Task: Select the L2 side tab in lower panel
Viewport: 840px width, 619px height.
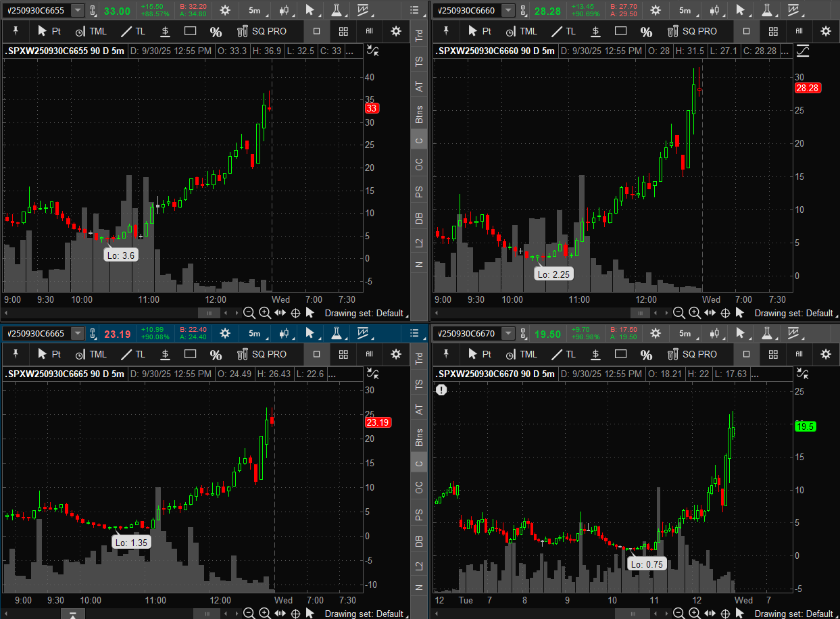Action: click(x=419, y=565)
